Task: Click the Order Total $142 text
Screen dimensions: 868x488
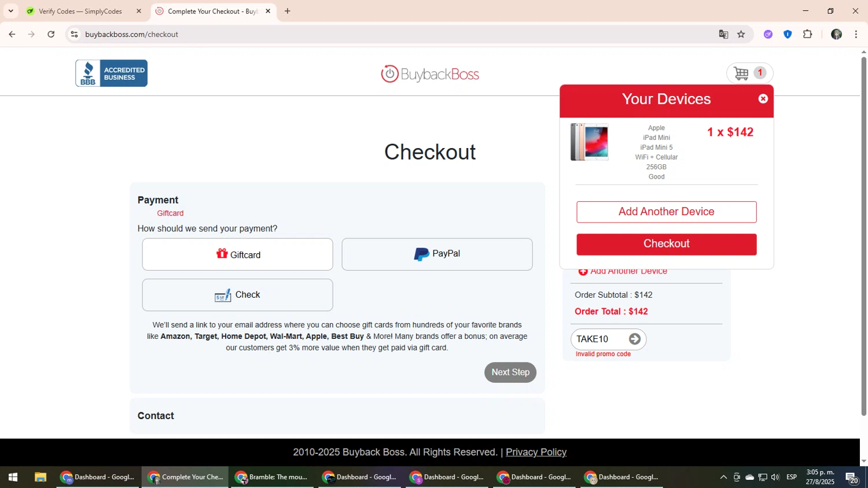Action: (x=611, y=312)
